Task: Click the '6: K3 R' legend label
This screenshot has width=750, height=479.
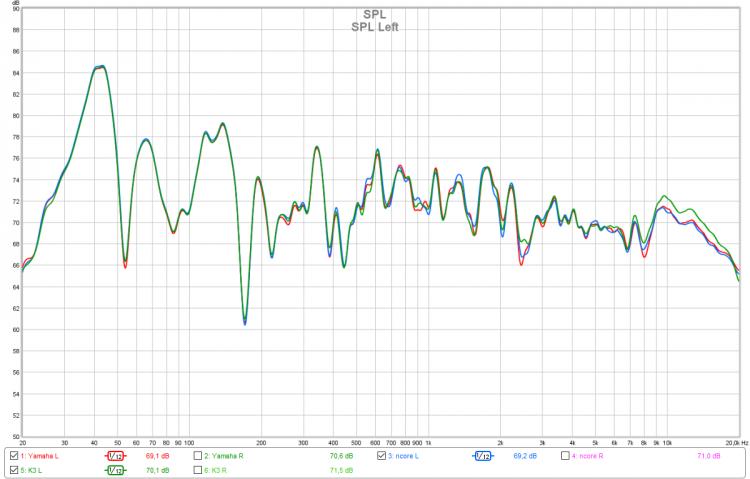Action: [219, 469]
